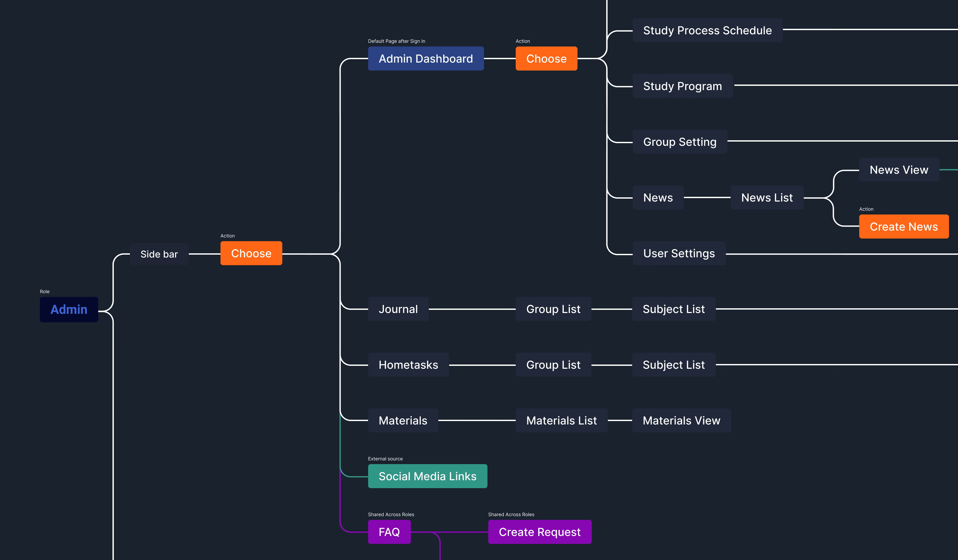Select the News node
The width and height of the screenshot is (958, 560).
pos(658,198)
